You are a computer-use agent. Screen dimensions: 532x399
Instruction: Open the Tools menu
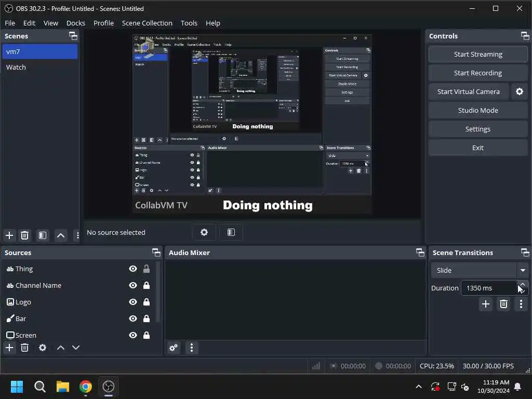tap(189, 23)
